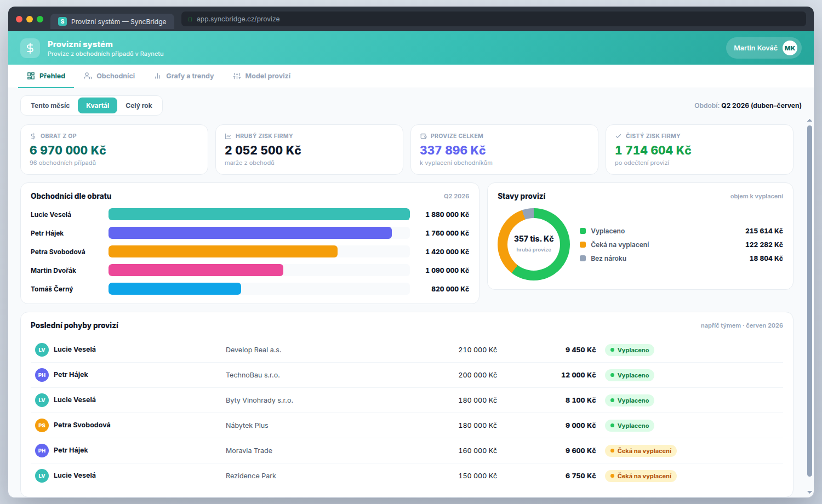Viewport: 822px width, 504px height.
Task: Click the Přehled tab grid icon
Action: pyautogui.click(x=31, y=76)
